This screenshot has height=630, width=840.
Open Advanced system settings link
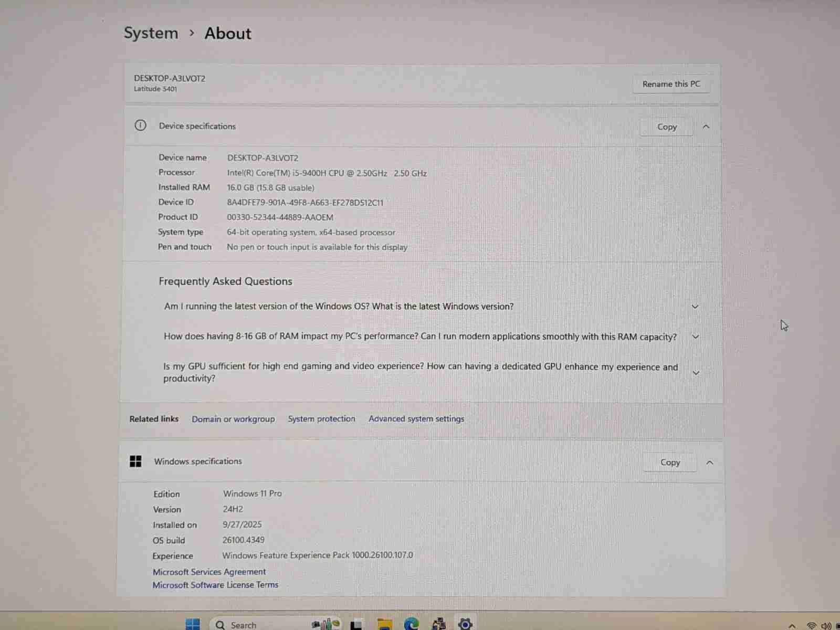[x=416, y=418]
